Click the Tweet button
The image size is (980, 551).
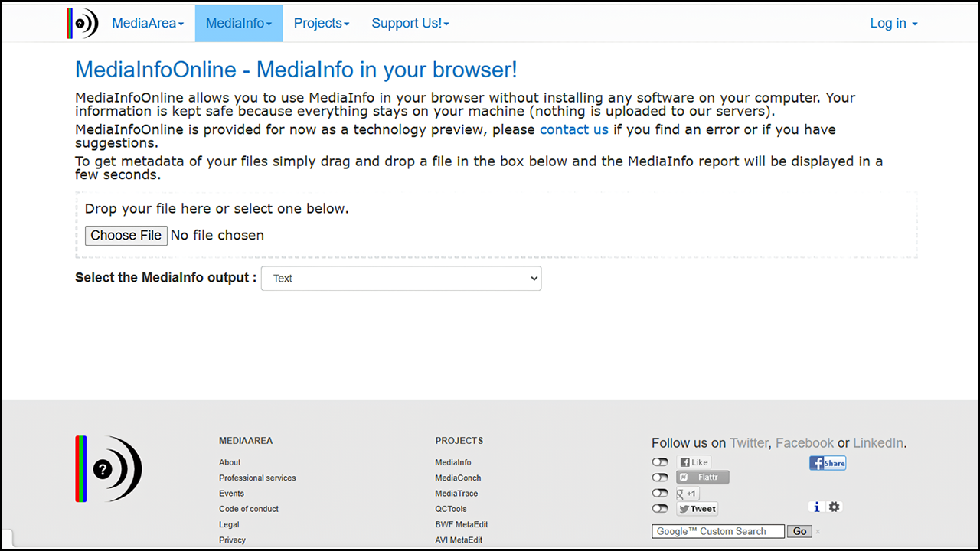click(x=697, y=509)
